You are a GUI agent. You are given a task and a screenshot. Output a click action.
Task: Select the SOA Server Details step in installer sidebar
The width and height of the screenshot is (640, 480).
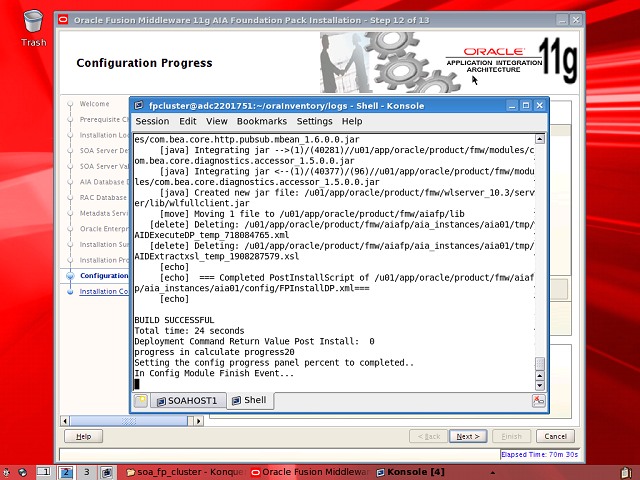tap(104, 150)
